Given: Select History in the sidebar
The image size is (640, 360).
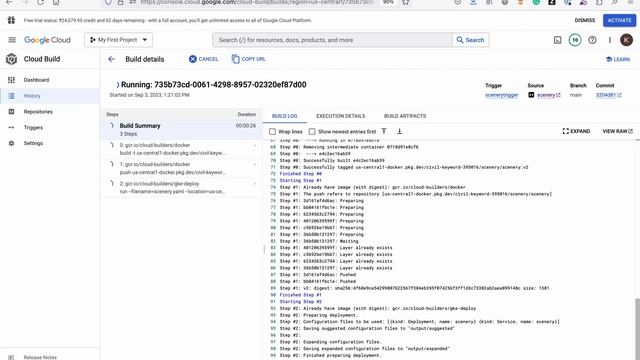Looking at the screenshot, I should tap(49, 96).
